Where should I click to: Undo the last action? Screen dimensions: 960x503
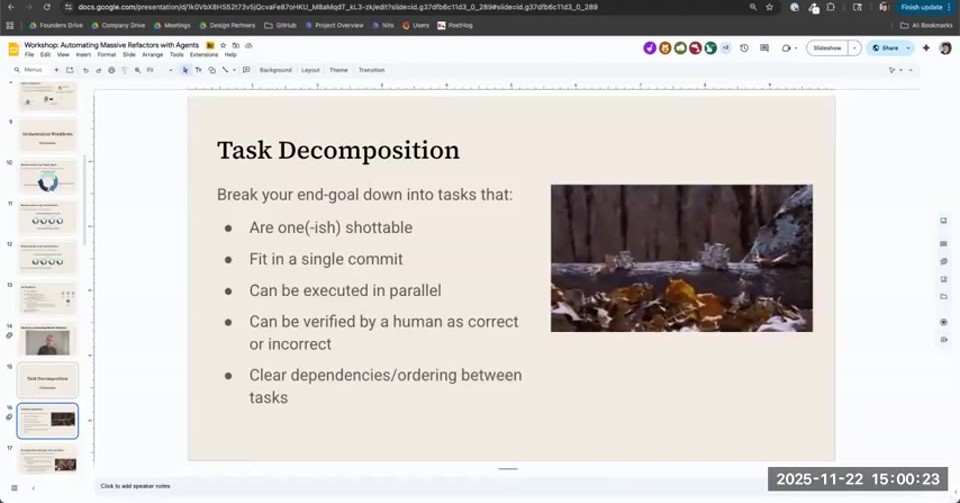point(85,70)
